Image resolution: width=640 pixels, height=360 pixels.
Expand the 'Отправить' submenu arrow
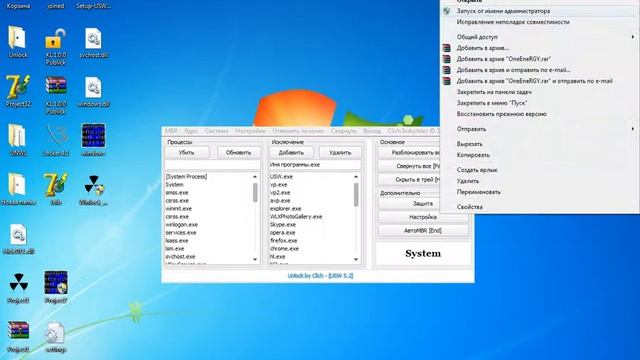pyautogui.click(x=633, y=129)
